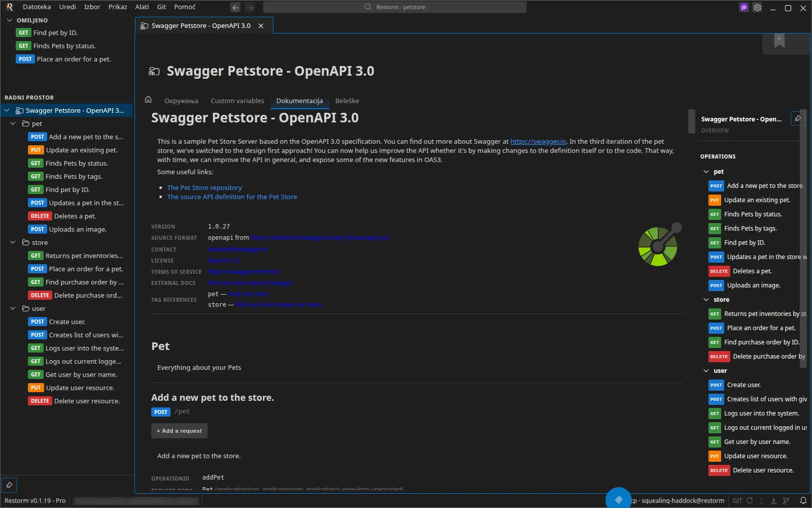Image resolution: width=812 pixels, height=508 pixels.
Task: Click the store folder icon in sidebar
Action: pos(26,242)
